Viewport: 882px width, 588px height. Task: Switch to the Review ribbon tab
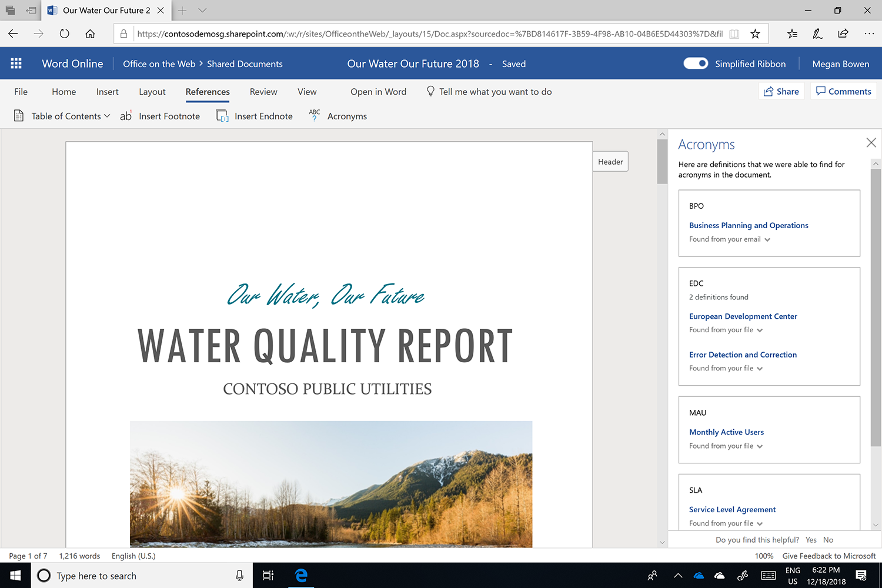click(x=263, y=92)
